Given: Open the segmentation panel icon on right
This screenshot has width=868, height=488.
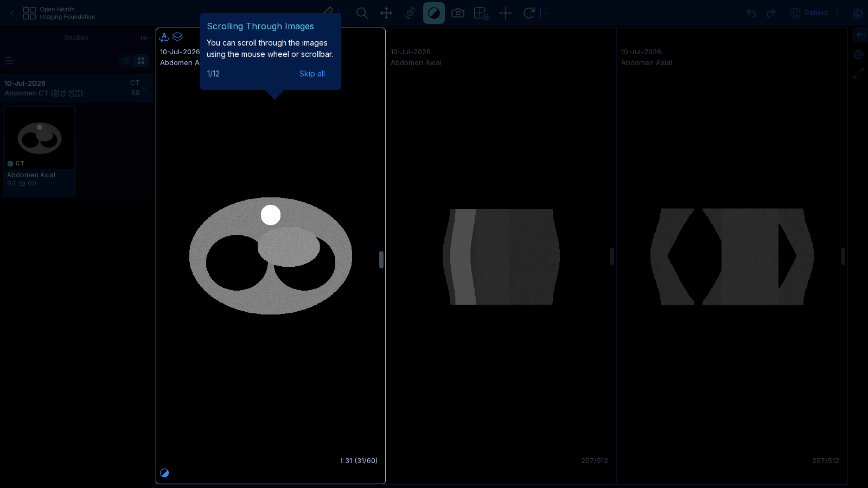Looking at the screenshot, I should (858, 55).
